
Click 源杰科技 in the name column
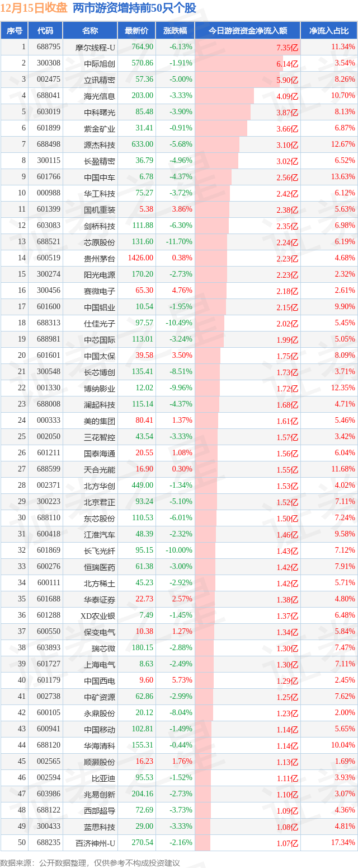click(100, 144)
